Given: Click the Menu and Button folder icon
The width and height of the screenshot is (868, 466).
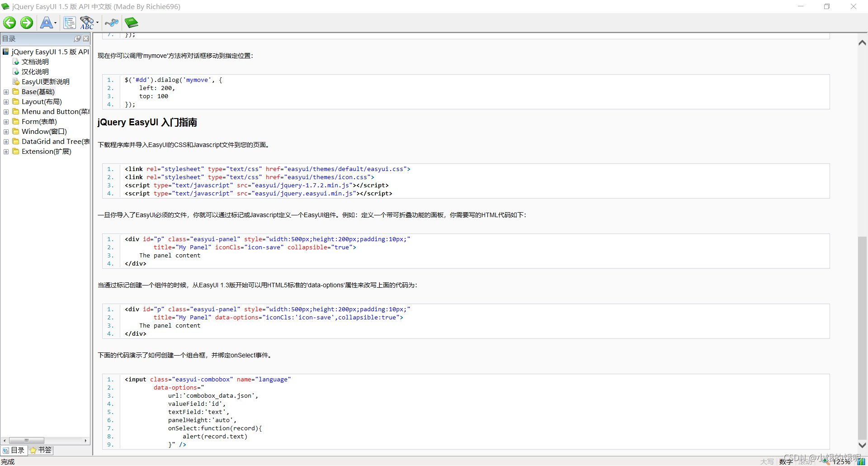Looking at the screenshot, I should pos(16,111).
